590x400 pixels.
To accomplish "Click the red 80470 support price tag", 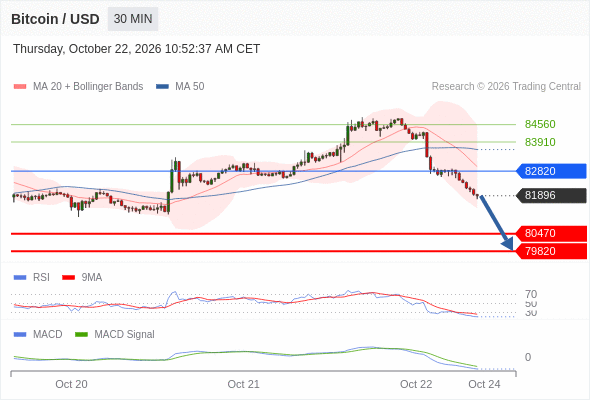I will click(x=551, y=233).
